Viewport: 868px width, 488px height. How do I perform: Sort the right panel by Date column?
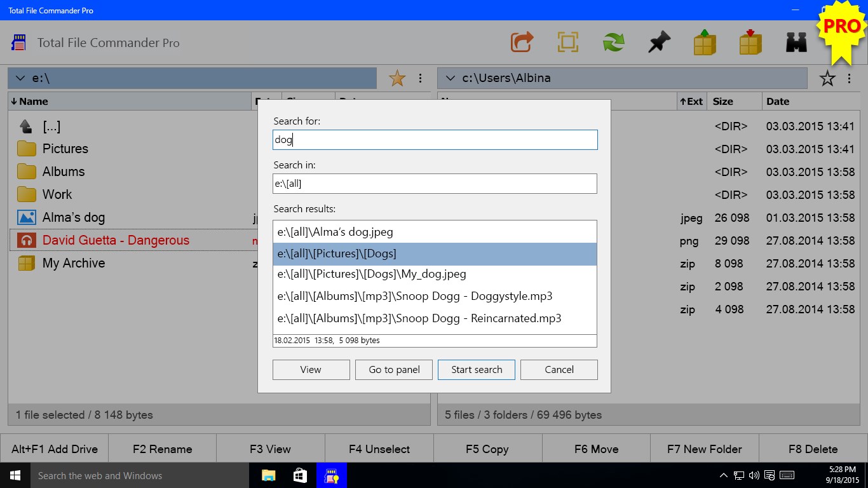[810, 101]
